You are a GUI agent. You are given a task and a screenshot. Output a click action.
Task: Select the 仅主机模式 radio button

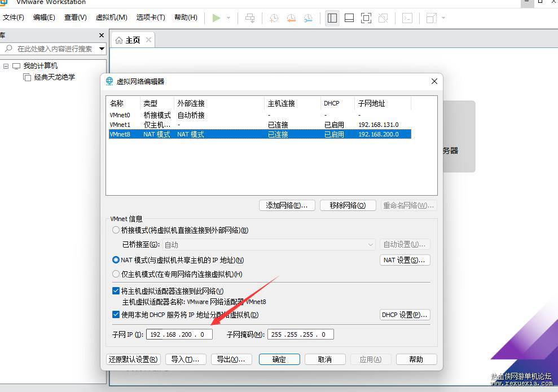click(116, 274)
